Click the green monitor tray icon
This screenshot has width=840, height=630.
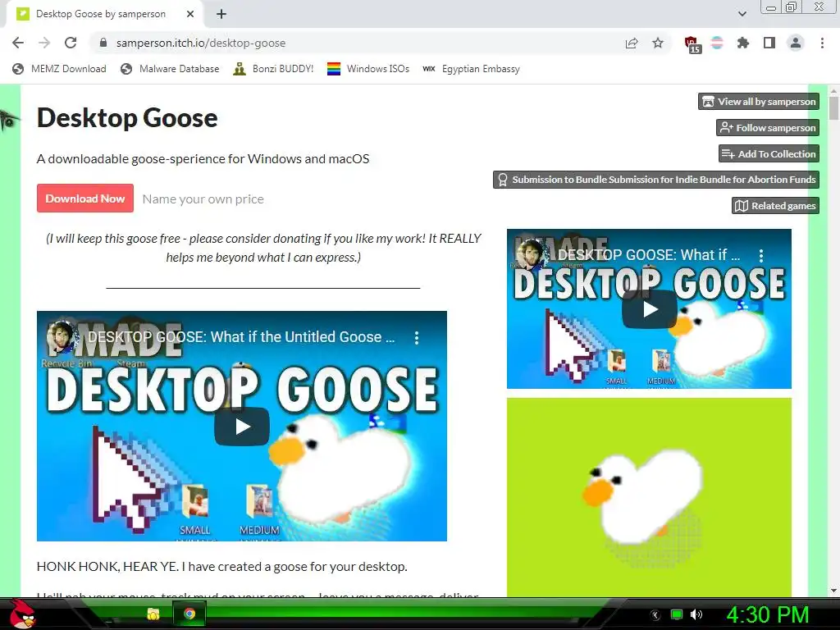tap(677, 614)
